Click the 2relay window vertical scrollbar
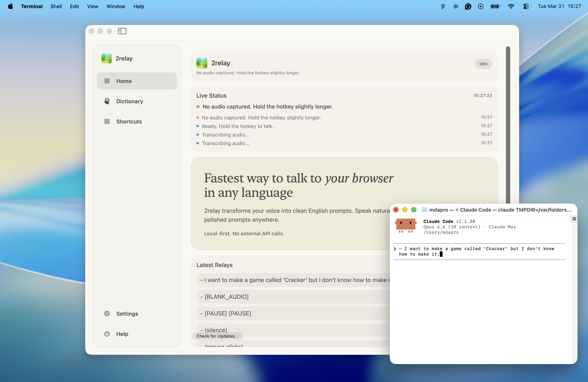Image resolution: width=588 pixels, height=382 pixels. coord(508,124)
